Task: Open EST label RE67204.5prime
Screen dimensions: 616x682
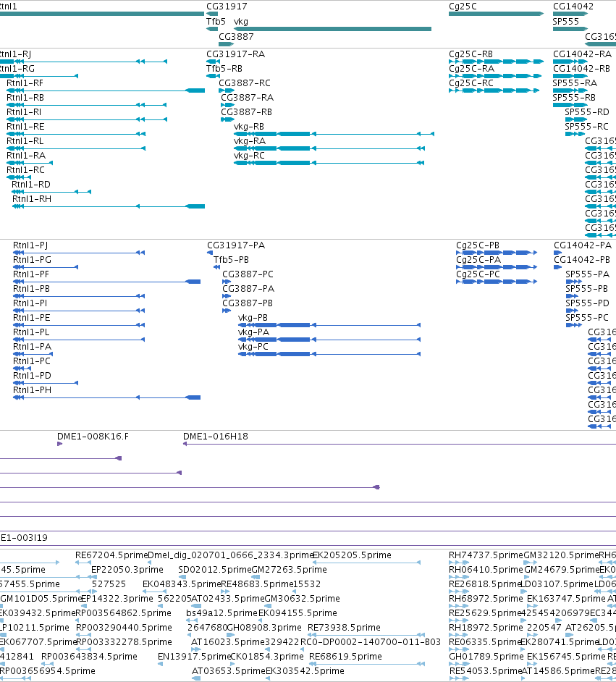Action: tap(111, 555)
